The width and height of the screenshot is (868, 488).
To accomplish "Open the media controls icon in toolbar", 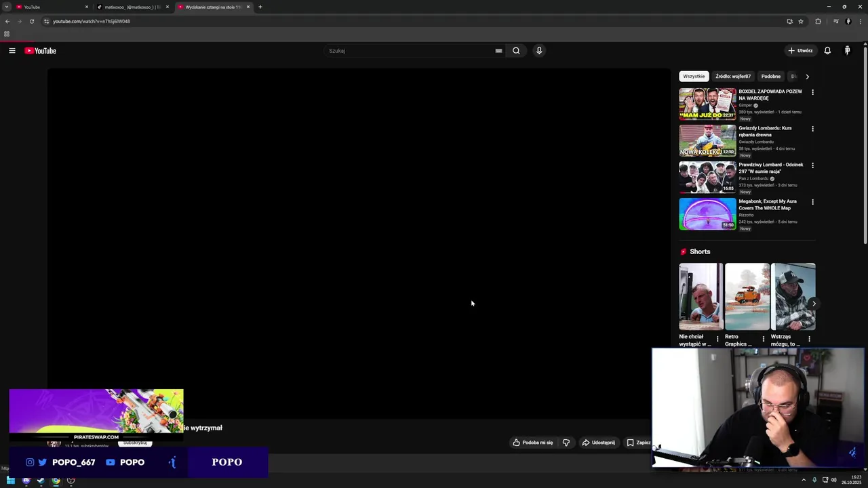I will [x=835, y=21].
